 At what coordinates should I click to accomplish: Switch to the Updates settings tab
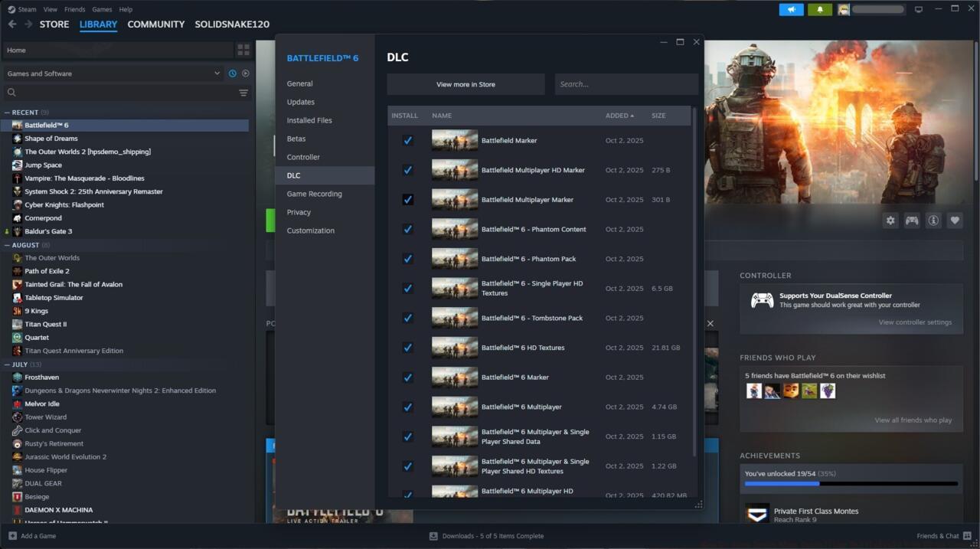(300, 101)
